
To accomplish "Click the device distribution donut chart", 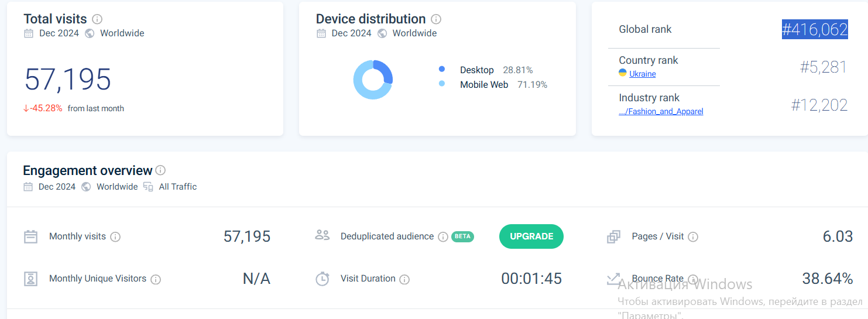I will coord(373,80).
